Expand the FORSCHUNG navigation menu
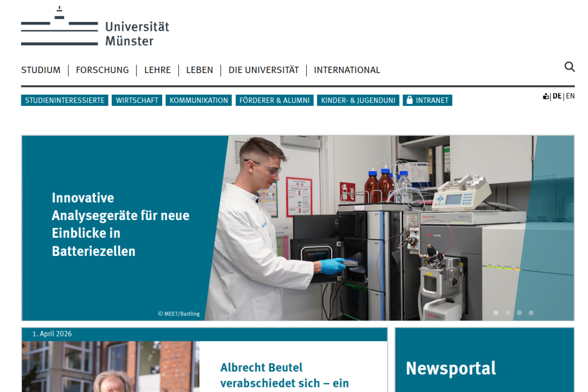This screenshot has width=588, height=392. pyautogui.click(x=102, y=70)
